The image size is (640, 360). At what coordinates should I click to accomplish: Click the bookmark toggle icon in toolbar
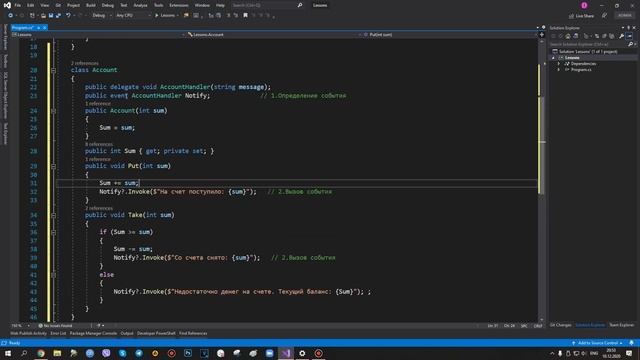245,16
